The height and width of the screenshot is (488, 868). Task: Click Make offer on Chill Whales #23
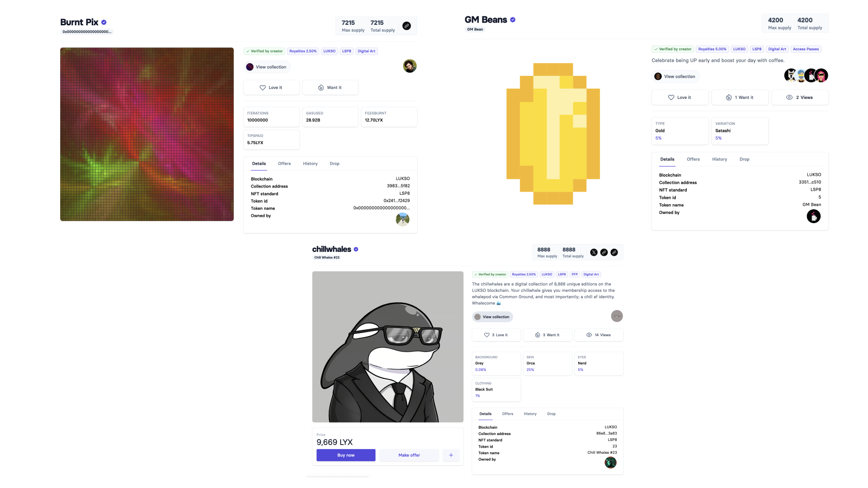[x=409, y=455]
